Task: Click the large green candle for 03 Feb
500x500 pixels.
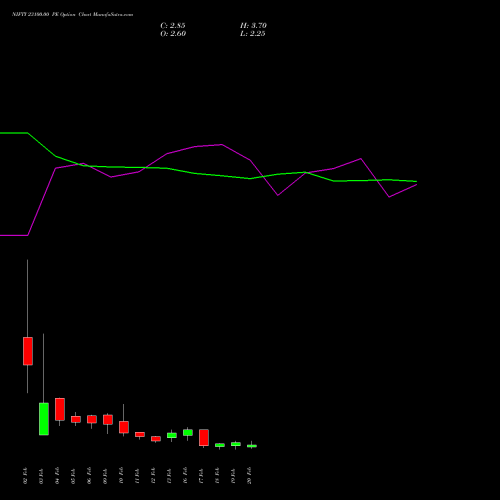Action: [x=44, y=419]
